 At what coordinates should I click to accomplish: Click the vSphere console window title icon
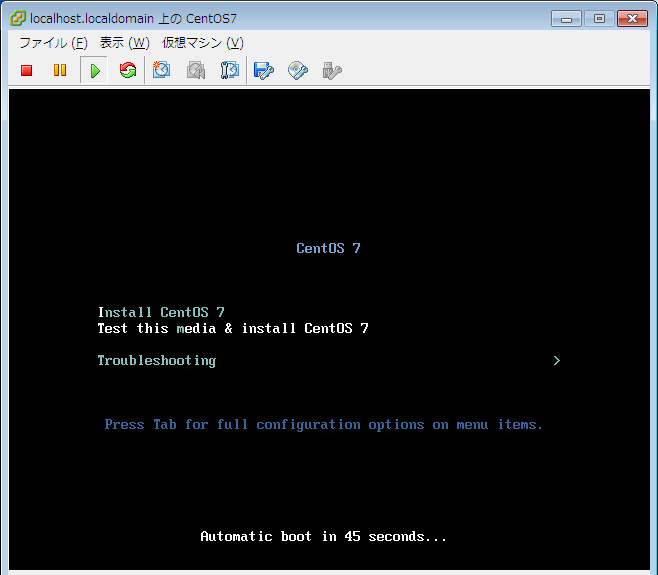[18, 18]
